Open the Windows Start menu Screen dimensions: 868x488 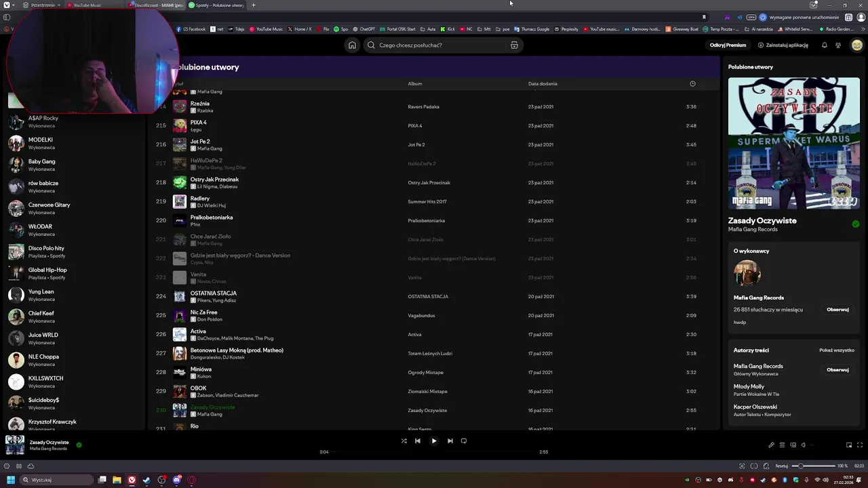[x=11, y=480]
